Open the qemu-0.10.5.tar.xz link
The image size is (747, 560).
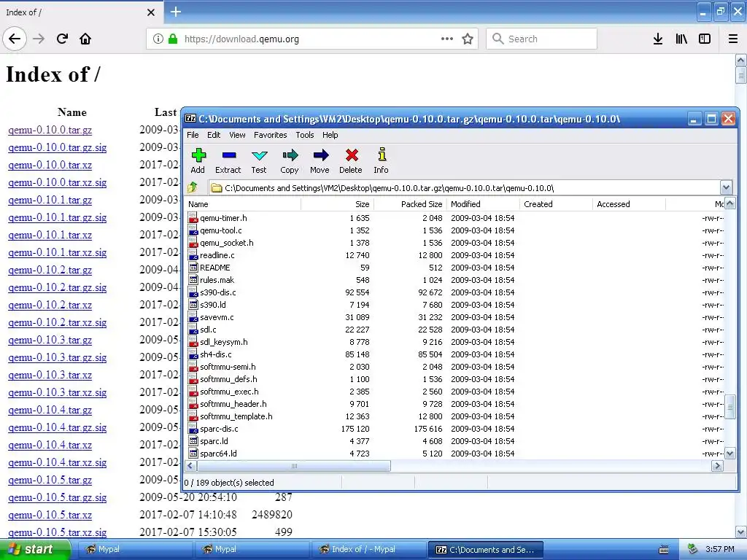click(x=50, y=516)
